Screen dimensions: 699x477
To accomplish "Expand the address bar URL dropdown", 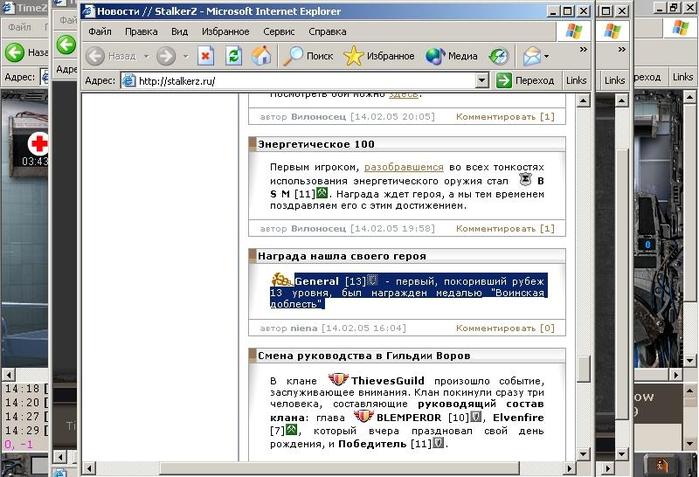I will coord(481,81).
